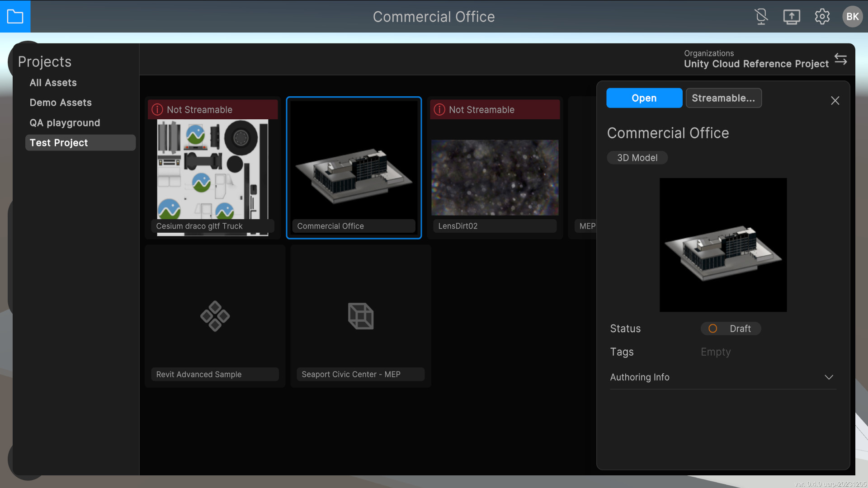The width and height of the screenshot is (868, 488).
Task: Click the Not Streamable warning icon on Cesium truck
Action: pos(157,109)
